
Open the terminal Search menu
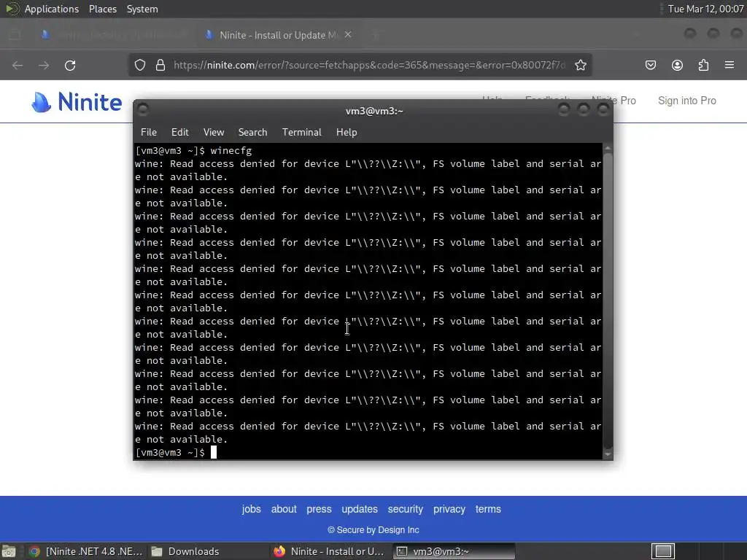coord(252,133)
